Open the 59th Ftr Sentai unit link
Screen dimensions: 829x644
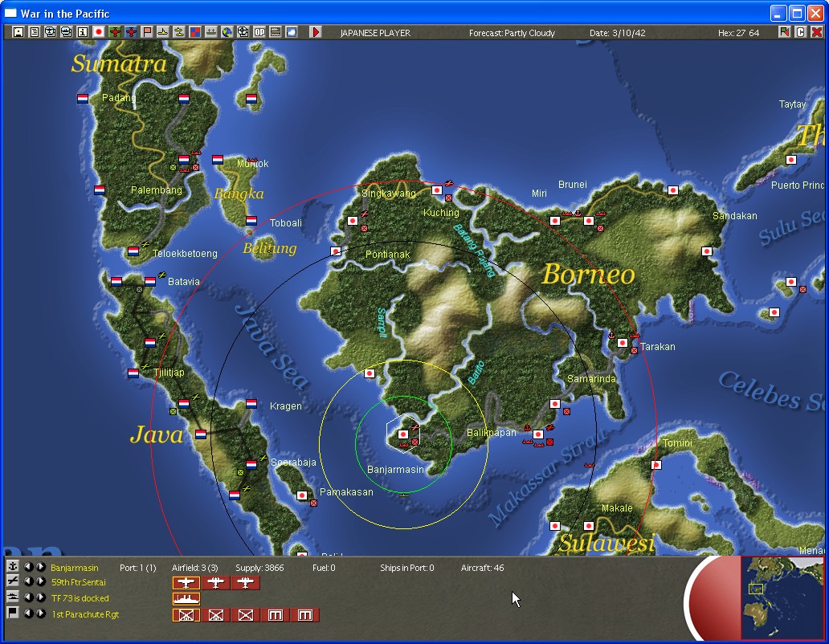[78, 582]
